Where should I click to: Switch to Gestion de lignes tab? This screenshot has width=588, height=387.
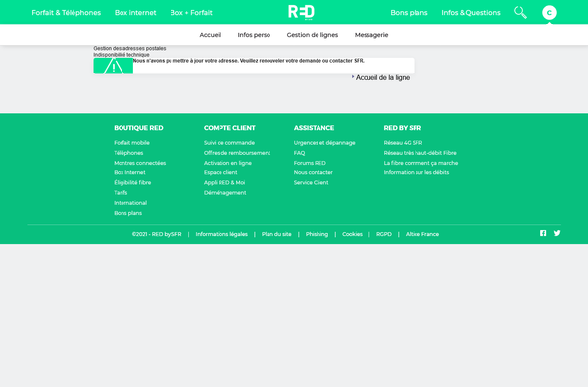coord(313,35)
